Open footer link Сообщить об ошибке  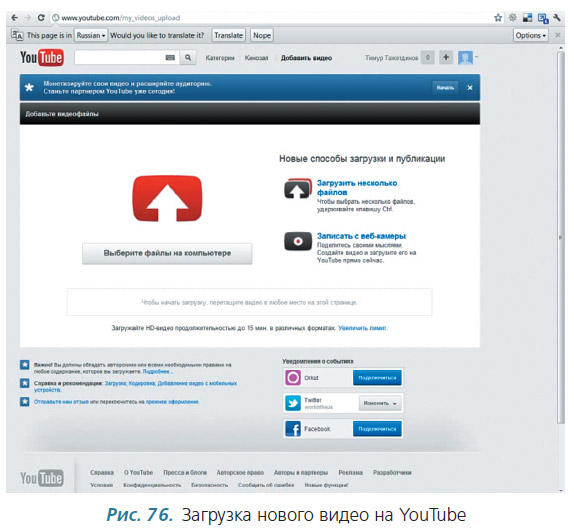click(266, 485)
